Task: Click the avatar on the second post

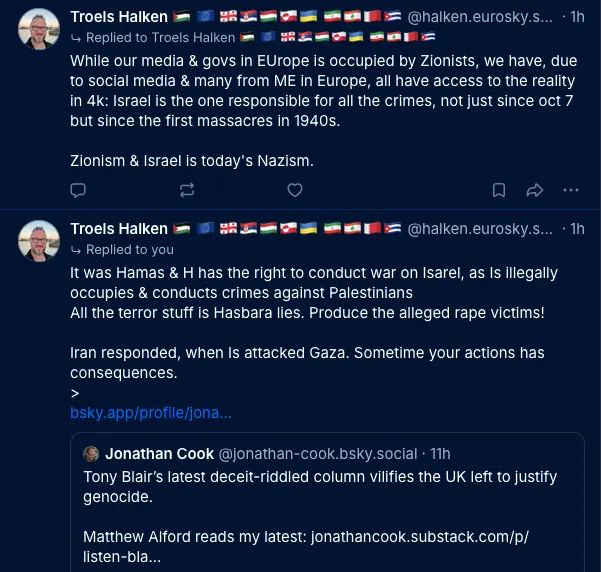Action: 39,241
